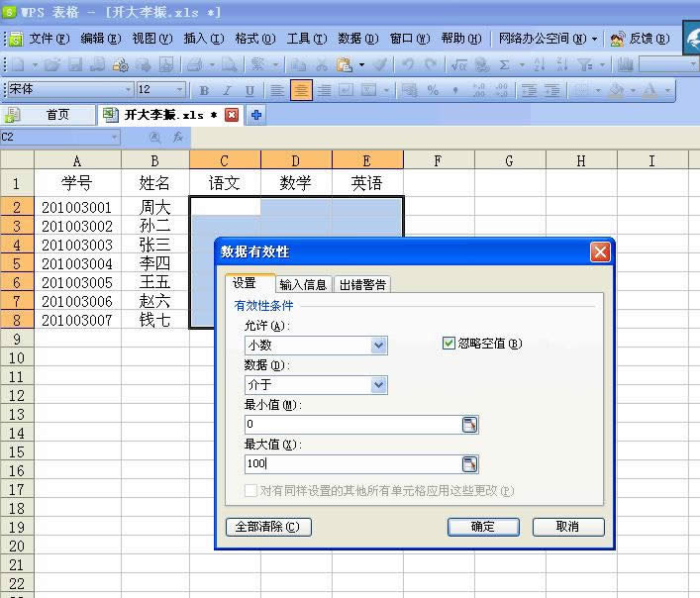
Task: Click the 最大值 input field containing 100
Action: point(352,464)
